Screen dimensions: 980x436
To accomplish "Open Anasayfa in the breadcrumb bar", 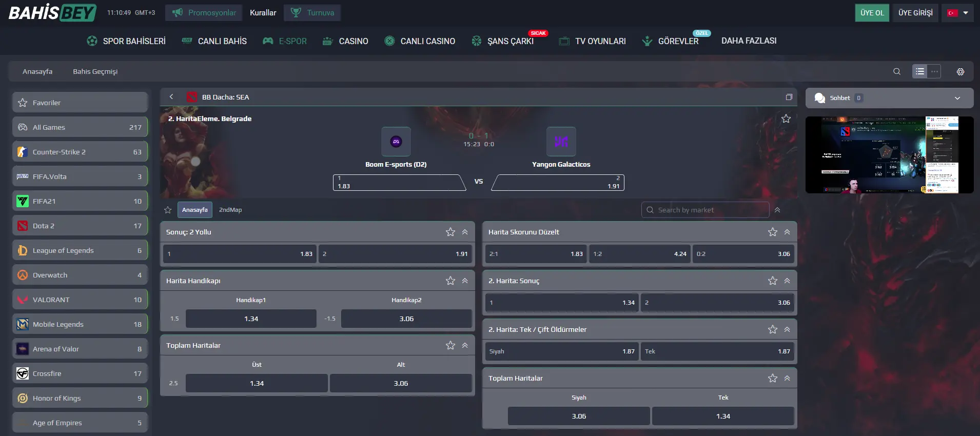I will (37, 72).
